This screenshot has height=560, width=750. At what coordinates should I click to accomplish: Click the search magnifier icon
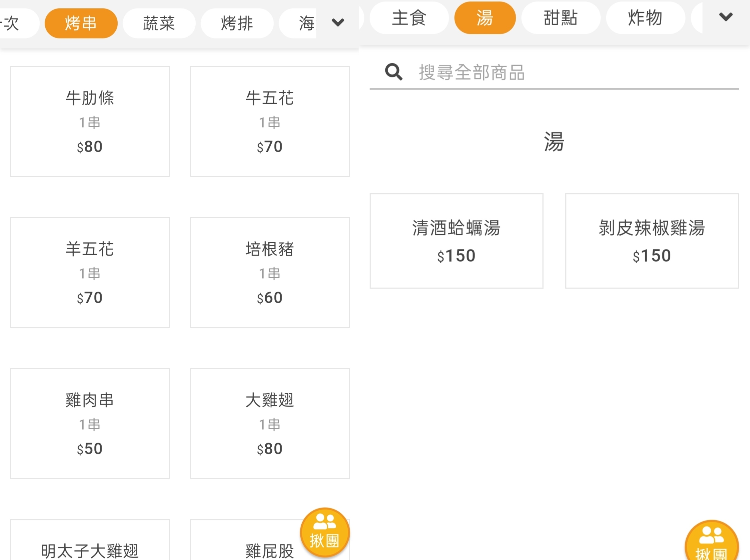[394, 72]
